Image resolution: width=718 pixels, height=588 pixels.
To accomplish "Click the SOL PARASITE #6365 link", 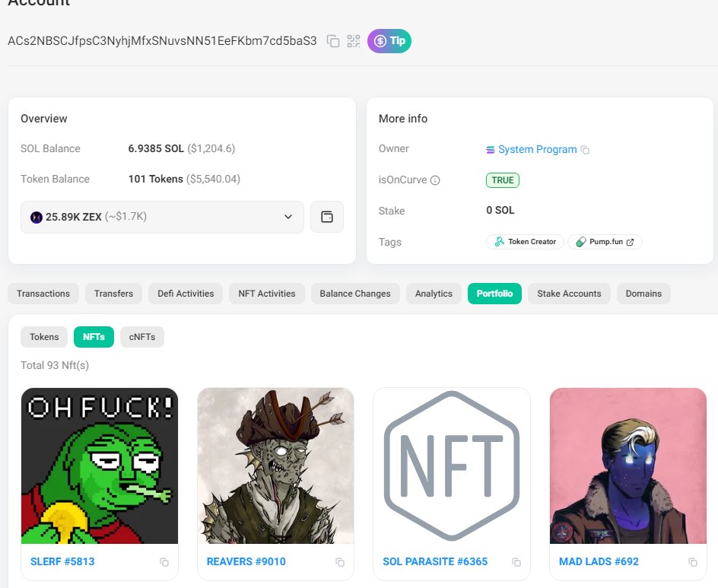I will 435,561.
